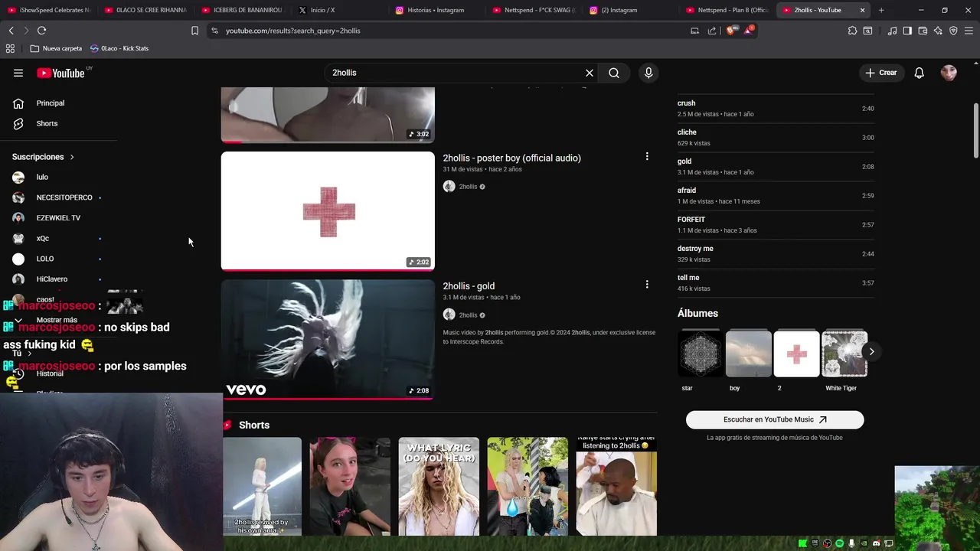Go back with the browser back arrow
Image resolution: width=980 pixels, height=551 pixels.
pos(11,31)
